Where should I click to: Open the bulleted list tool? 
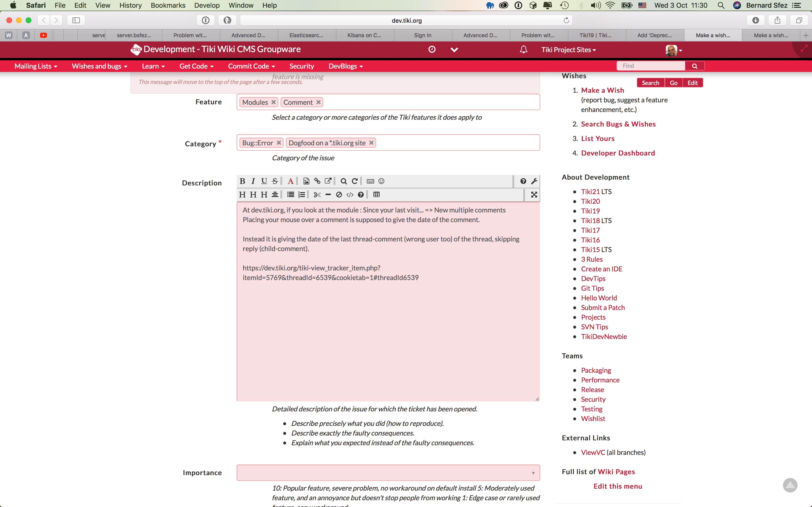coord(290,195)
